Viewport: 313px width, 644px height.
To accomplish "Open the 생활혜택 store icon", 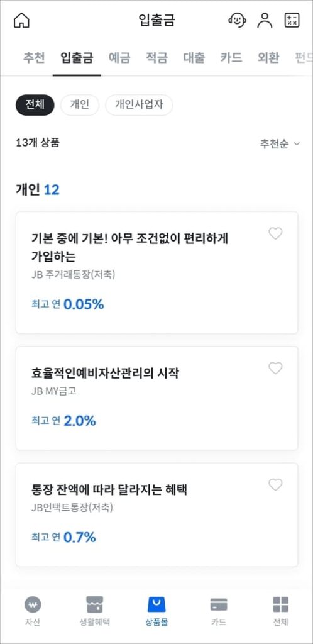I will pos(95,604).
